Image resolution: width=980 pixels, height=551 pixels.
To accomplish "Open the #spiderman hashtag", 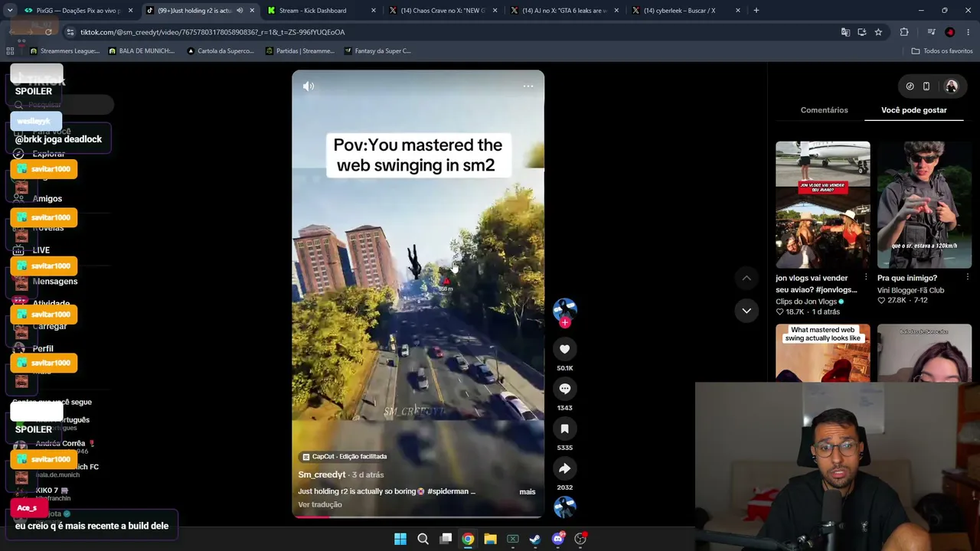I will click(x=448, y=491).
